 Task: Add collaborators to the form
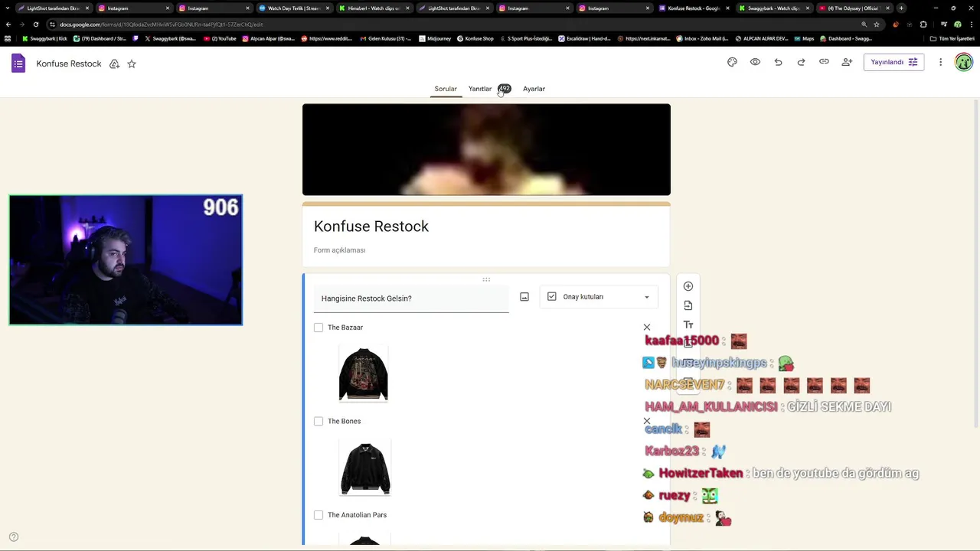tap(847, 62)
